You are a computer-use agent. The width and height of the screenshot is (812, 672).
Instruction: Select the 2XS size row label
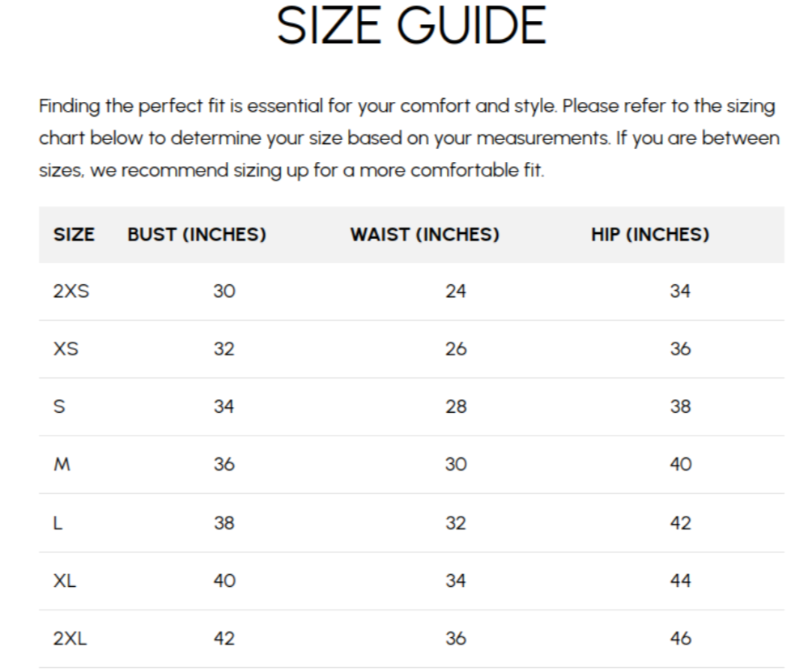(71, 291)
